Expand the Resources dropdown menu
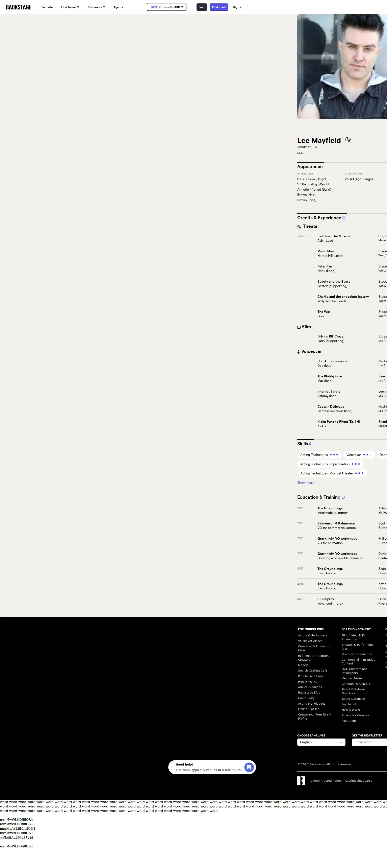The width and height of the screenshot is (387, 868). point(96,7)
